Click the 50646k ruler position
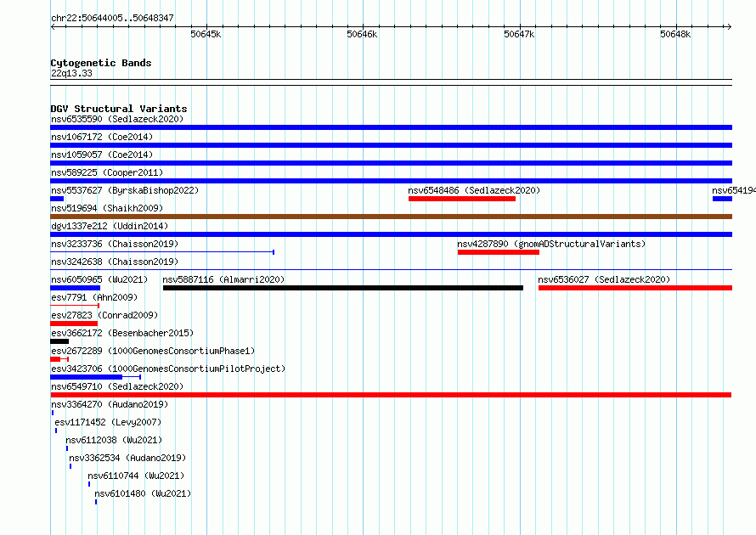 [362, 34]
